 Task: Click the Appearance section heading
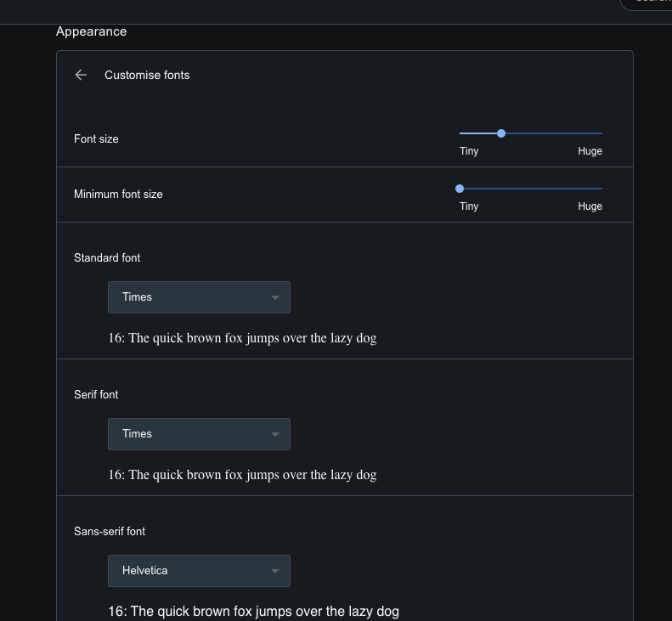[x=92, y=31]
